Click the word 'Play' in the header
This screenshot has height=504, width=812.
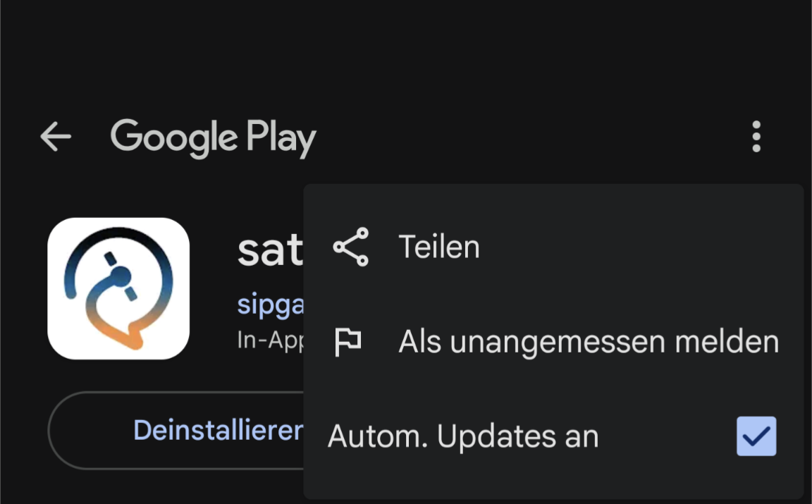point(281,138)
